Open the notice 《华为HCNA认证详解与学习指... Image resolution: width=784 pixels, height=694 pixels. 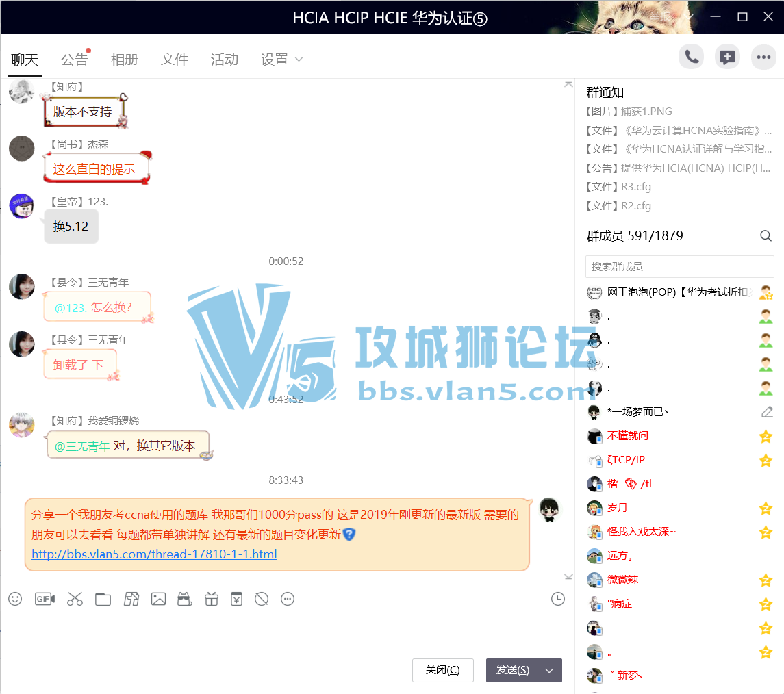click(679, 149)
